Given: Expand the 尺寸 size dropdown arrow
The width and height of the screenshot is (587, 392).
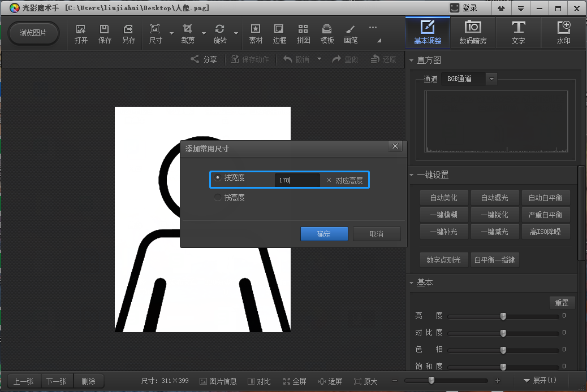Looking at the screenshot, I should point(171,33).
